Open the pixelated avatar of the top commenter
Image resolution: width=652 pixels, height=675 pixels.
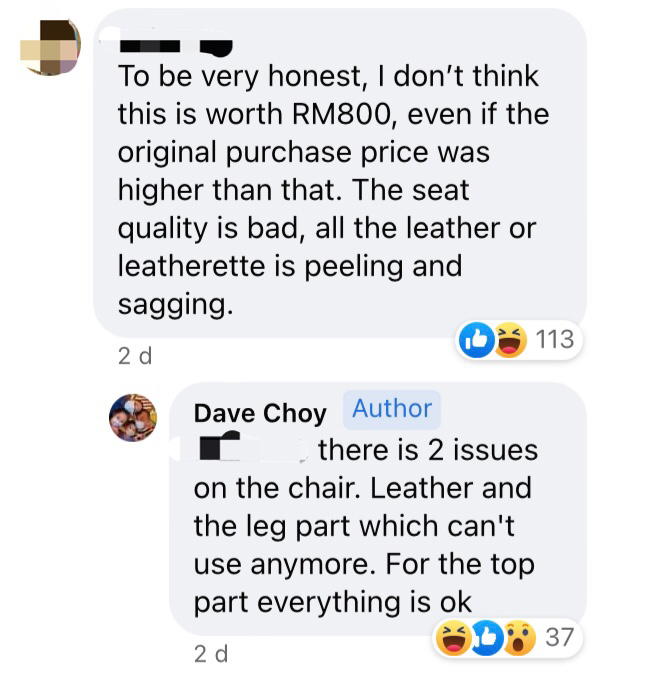51,47
